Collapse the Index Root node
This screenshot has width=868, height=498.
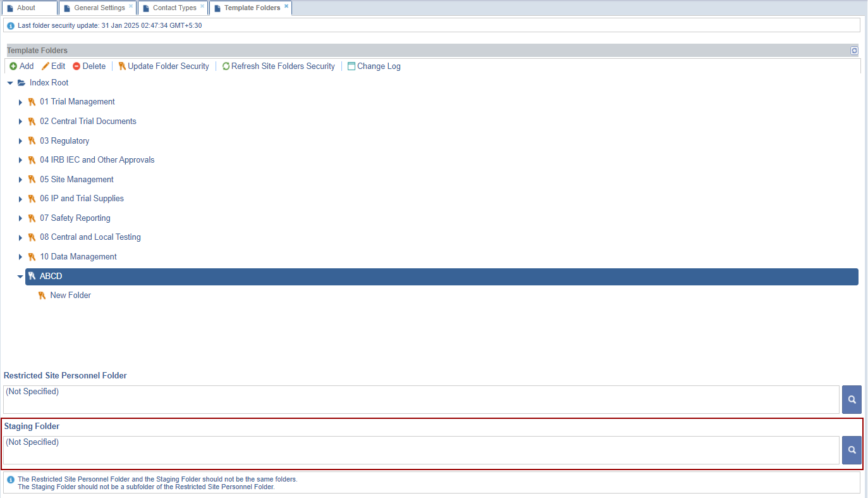tap(10, 83)
